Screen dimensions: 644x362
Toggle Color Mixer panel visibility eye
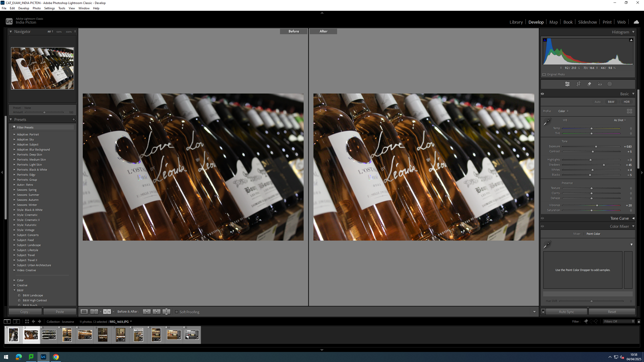pyautogui.click(x=542, y=227)
